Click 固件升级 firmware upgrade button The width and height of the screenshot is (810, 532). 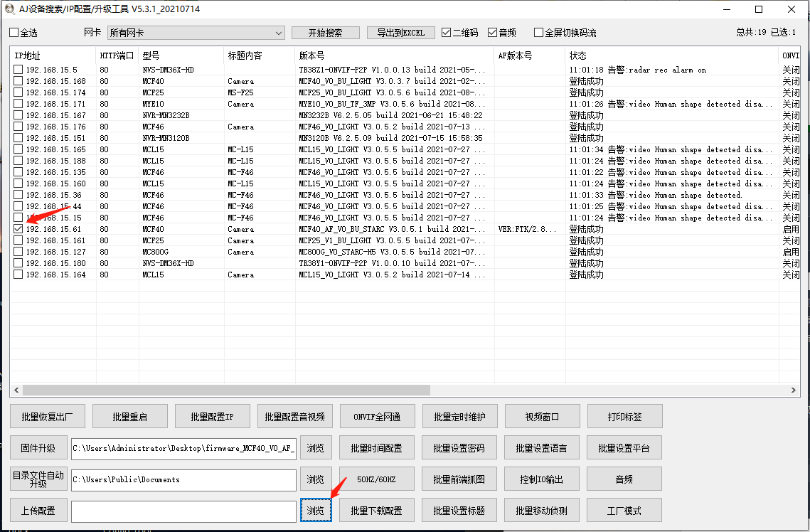pos(38,448)
